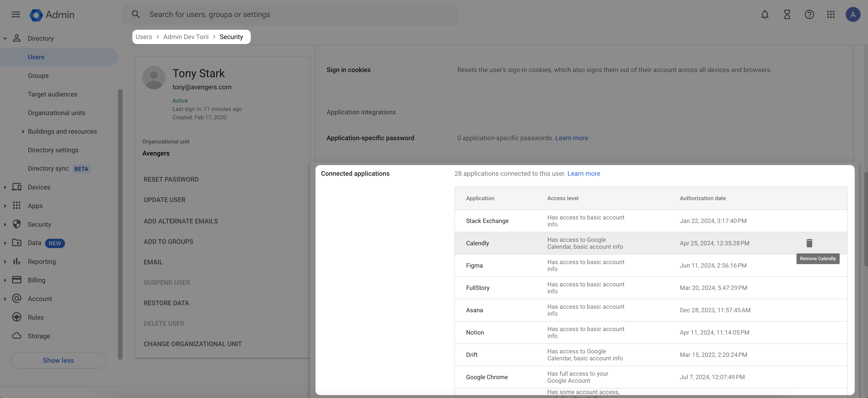This screenshot has width=868, height=398.
Task: Click the Rules steering wheel icon
Action: point(16,317)
